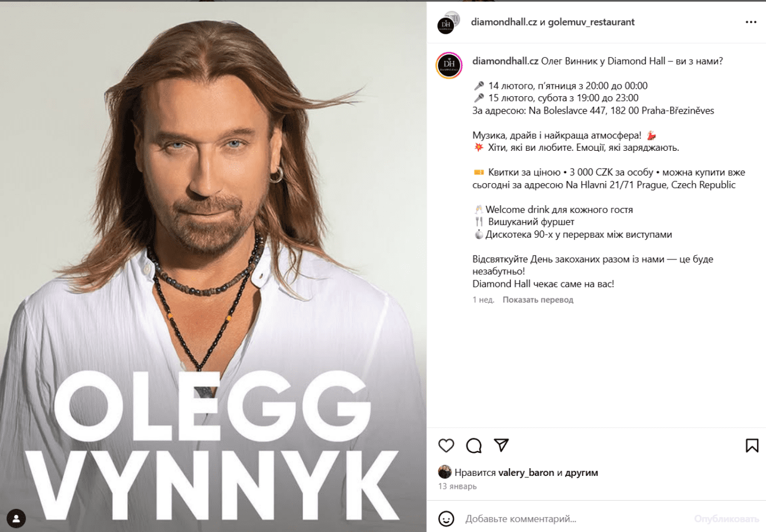View Diamond Hall story ring avatar in caption

coord(449,65)
